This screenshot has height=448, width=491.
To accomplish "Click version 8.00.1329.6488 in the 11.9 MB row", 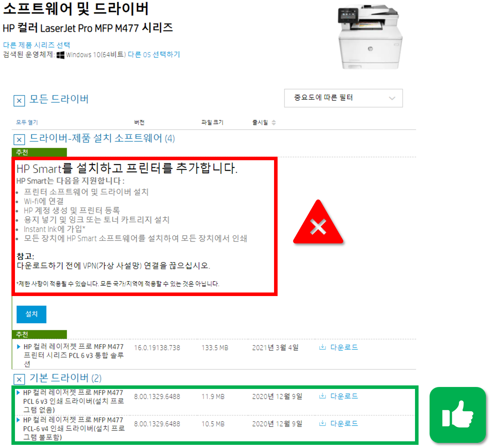I will click(157, 396).
